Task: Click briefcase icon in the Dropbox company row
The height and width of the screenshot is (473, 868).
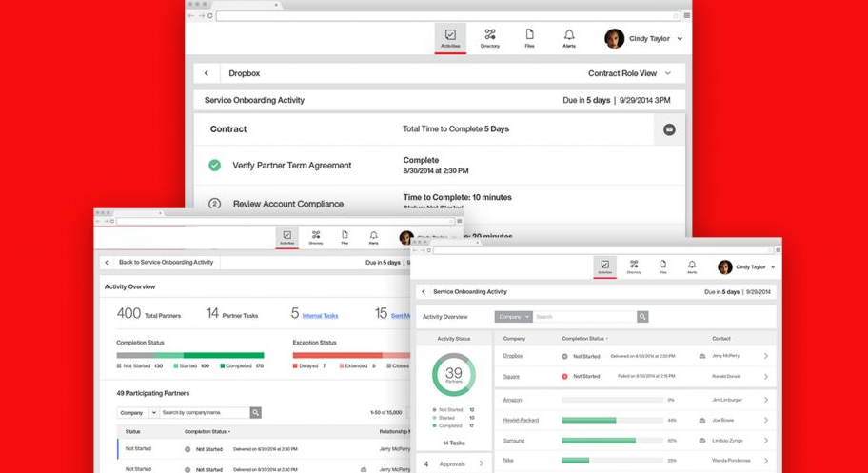Action: [x=702, y=356]
